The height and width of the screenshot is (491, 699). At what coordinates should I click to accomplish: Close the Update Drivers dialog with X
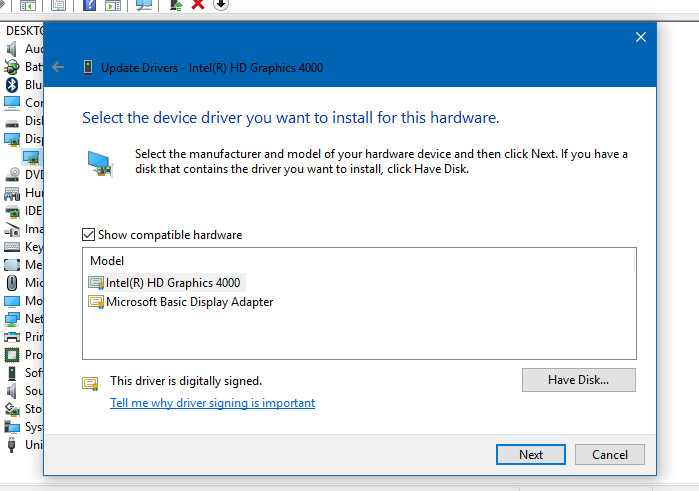(641, 37)
